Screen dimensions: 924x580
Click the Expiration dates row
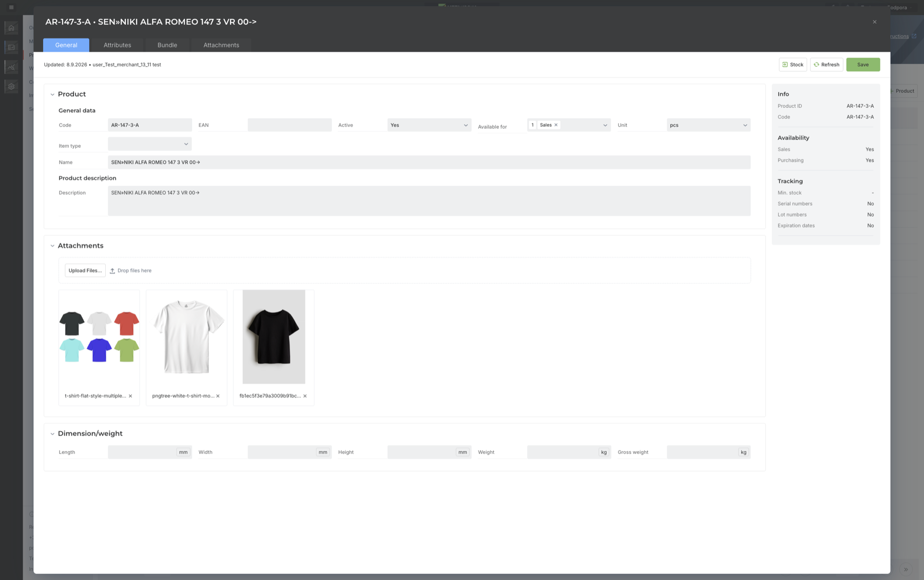(x=825, y=226)
